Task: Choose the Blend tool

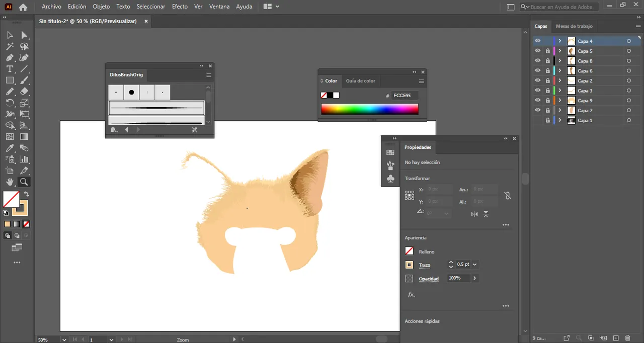Action: (24, 148)
